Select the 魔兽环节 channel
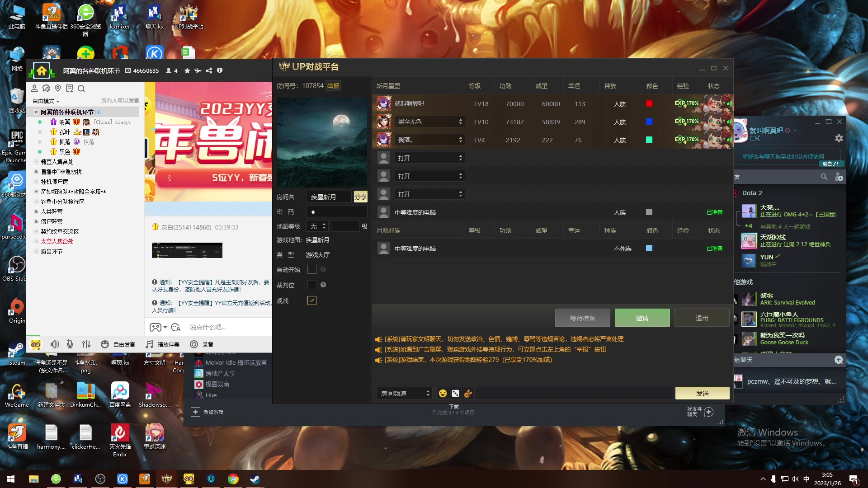 [x=52, y=251]
